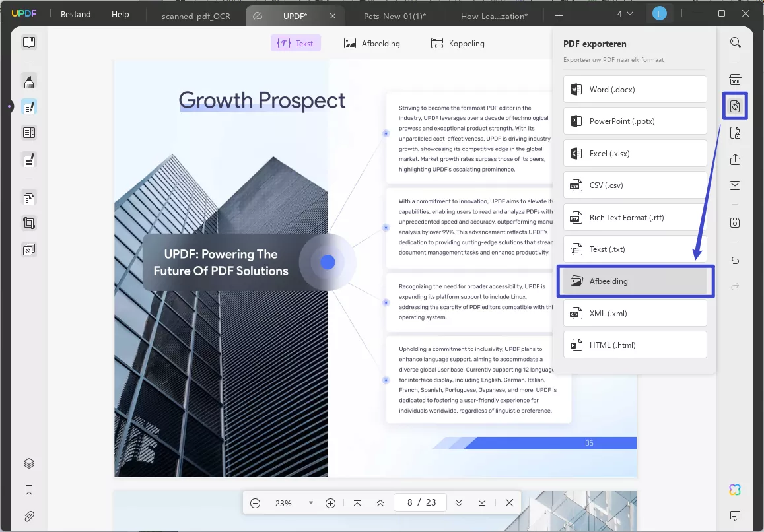Viewport: 764px width, 532px height.
Task: Add a new tab with plus button
Action: 559,16
